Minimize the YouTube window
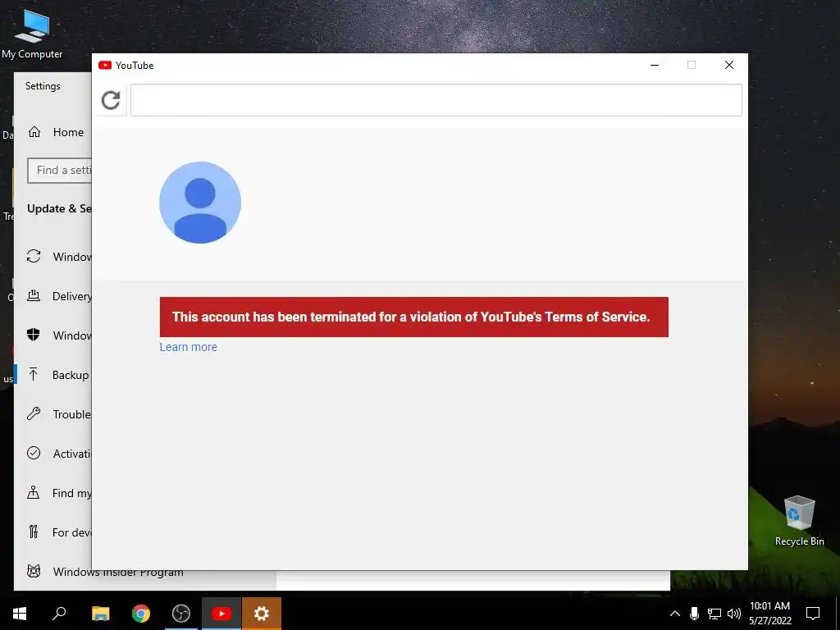The width and height of the screenshot is (840, 630). [x=654, y=66]
